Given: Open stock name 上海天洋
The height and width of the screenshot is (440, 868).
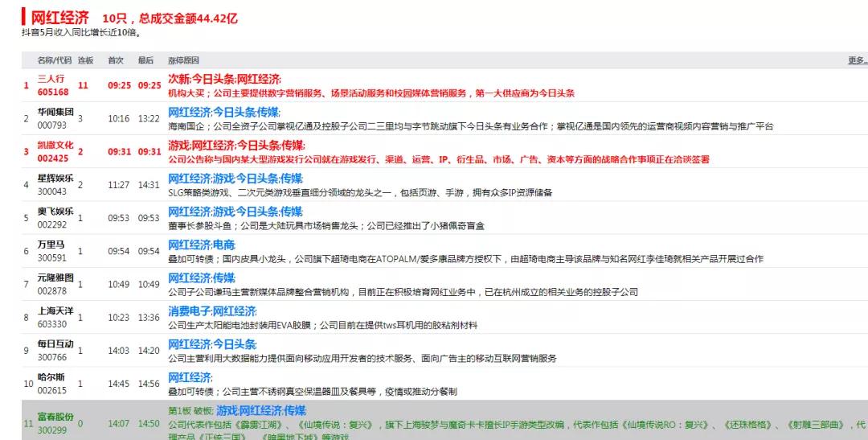Looking at the screenshot, I should coord(55,310).
